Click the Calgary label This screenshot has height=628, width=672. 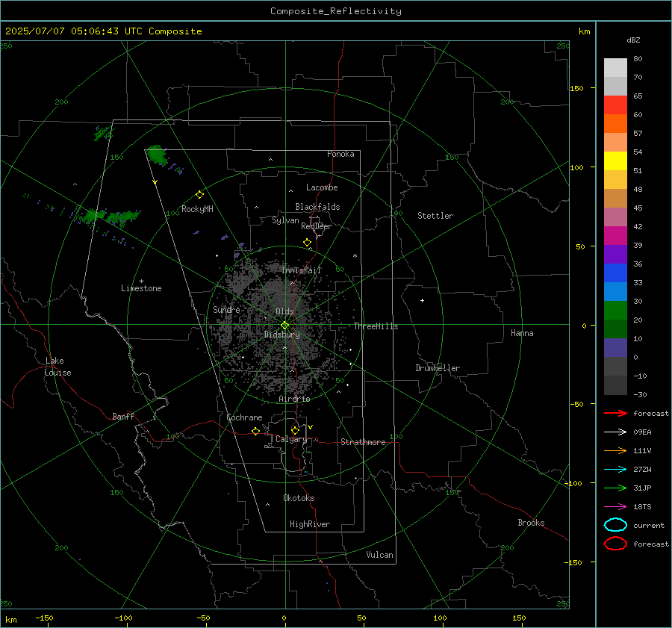tap(291, 439)
